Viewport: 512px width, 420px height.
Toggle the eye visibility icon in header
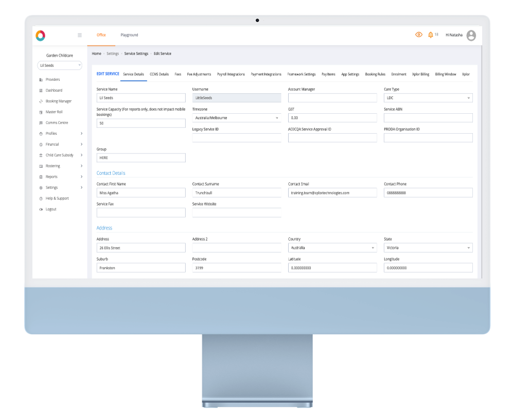tap(419, 34)
